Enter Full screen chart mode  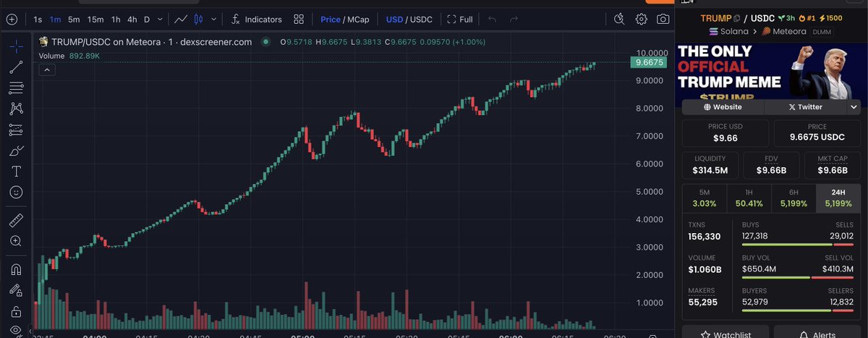coord(459,20)
